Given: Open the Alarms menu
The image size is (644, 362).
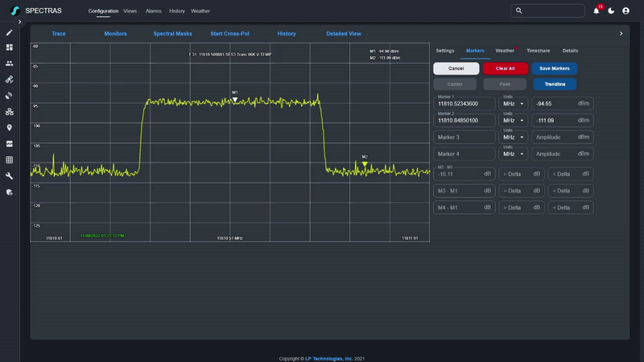Looking at the screenshot, I should (153, 11).
